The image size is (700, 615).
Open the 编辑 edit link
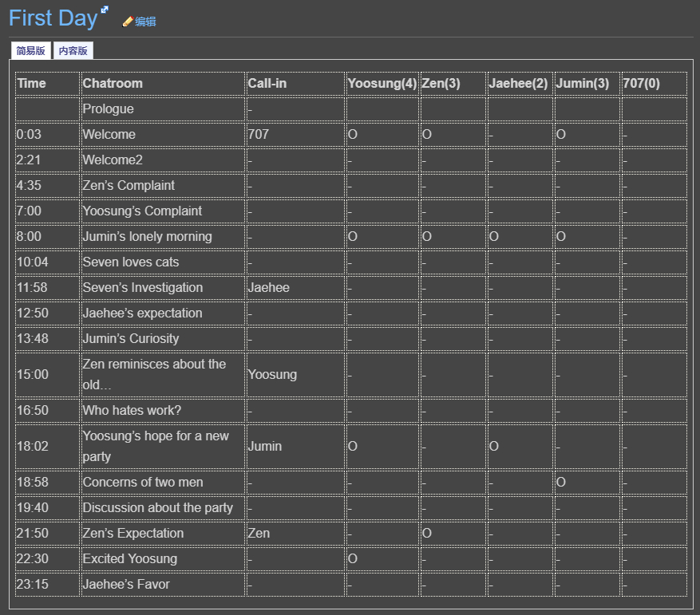pyautogui.click(x=145, y=22)
